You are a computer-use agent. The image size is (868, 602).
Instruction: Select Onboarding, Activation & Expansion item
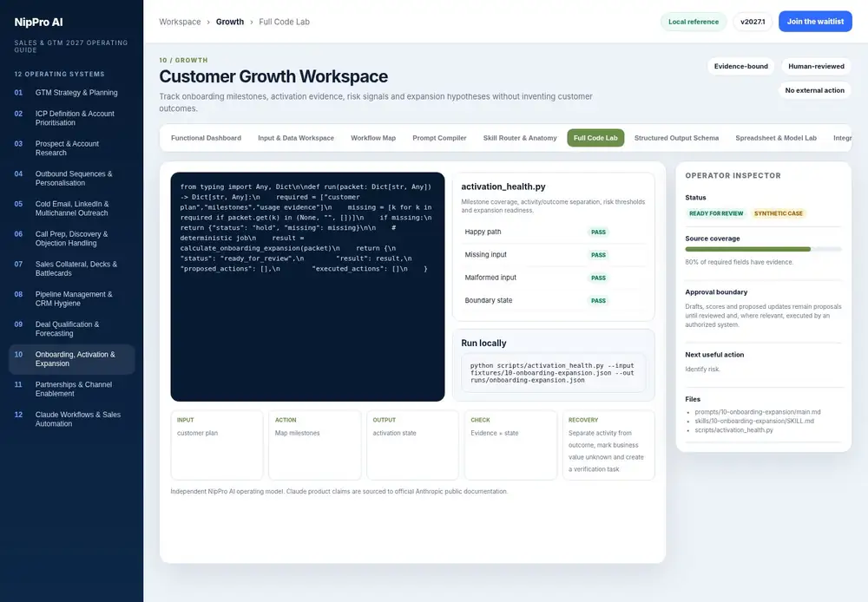click(x=71, y=359)
